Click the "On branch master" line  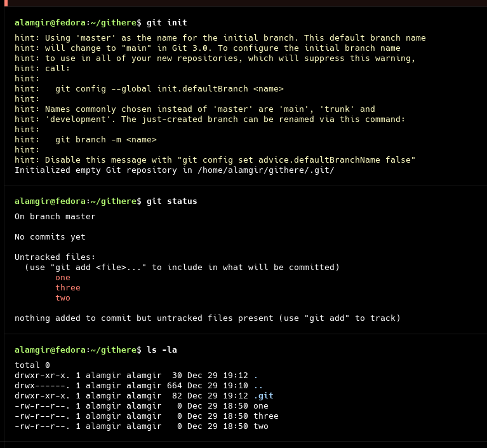point(55,217)
